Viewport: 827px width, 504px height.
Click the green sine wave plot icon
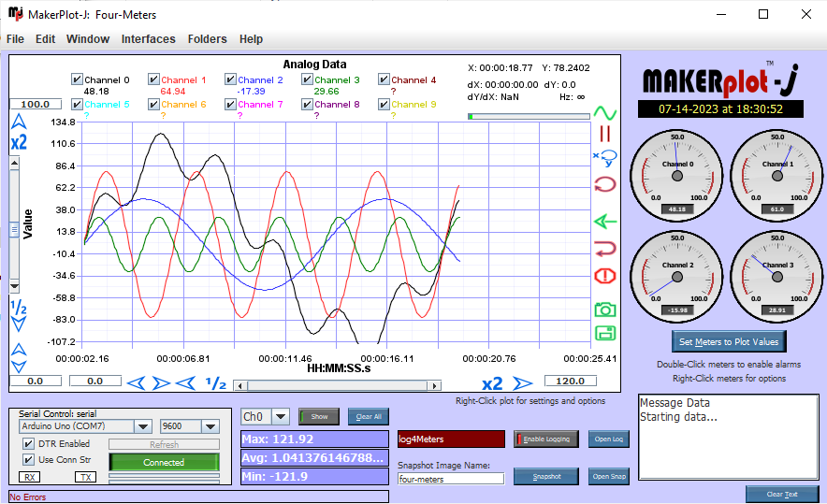pyautogui.click(x=605, y=113)
